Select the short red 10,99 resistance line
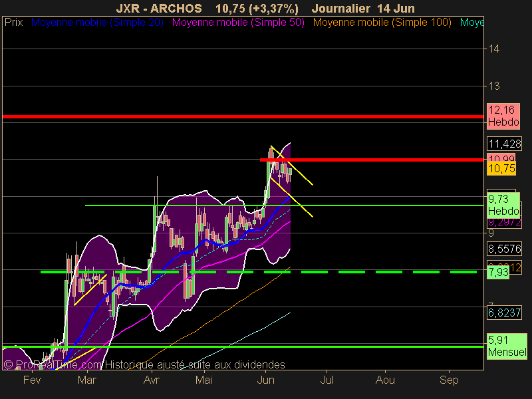 (x=372, y=160)
